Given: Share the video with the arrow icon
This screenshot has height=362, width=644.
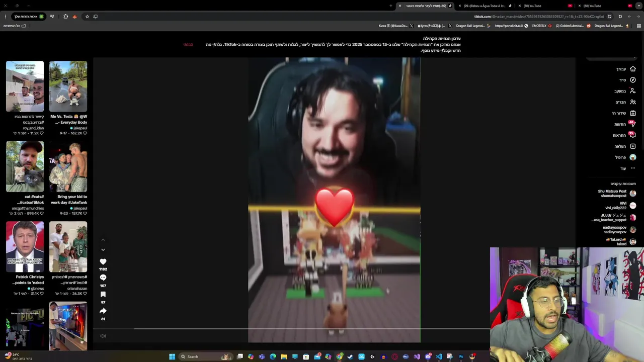Looking at the screenshot, I should point(103,311).
